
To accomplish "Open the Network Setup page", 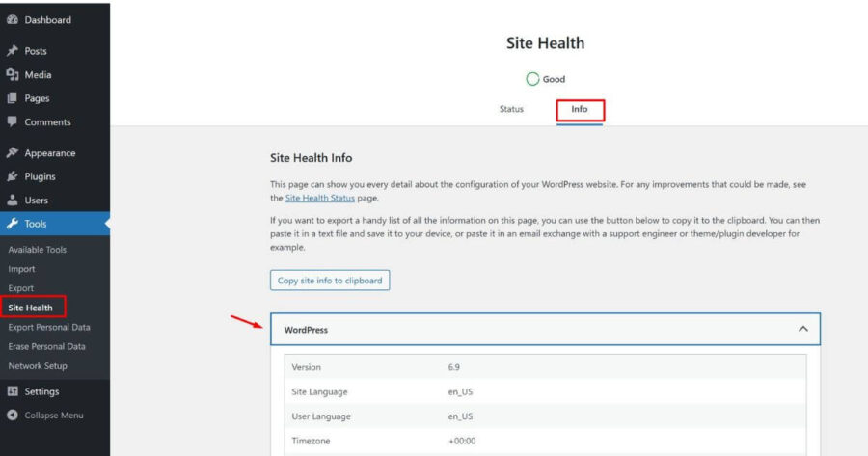I will click(x=38, y=366).
